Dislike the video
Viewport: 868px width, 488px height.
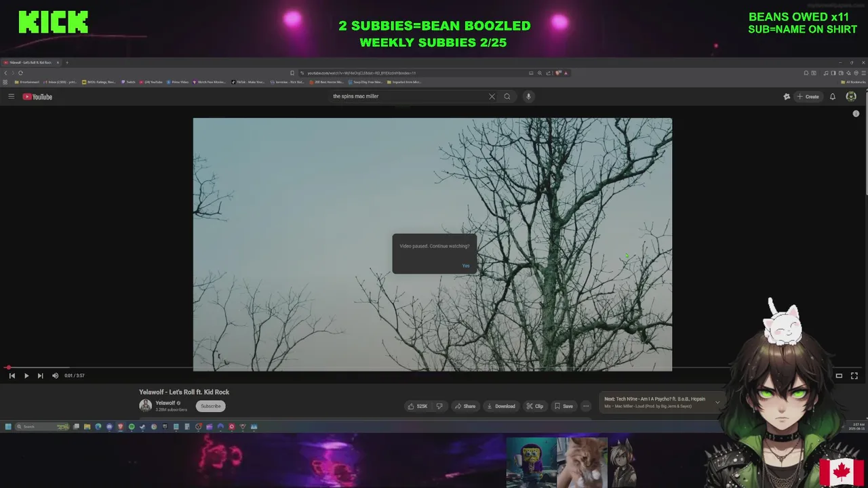[439, 406]
